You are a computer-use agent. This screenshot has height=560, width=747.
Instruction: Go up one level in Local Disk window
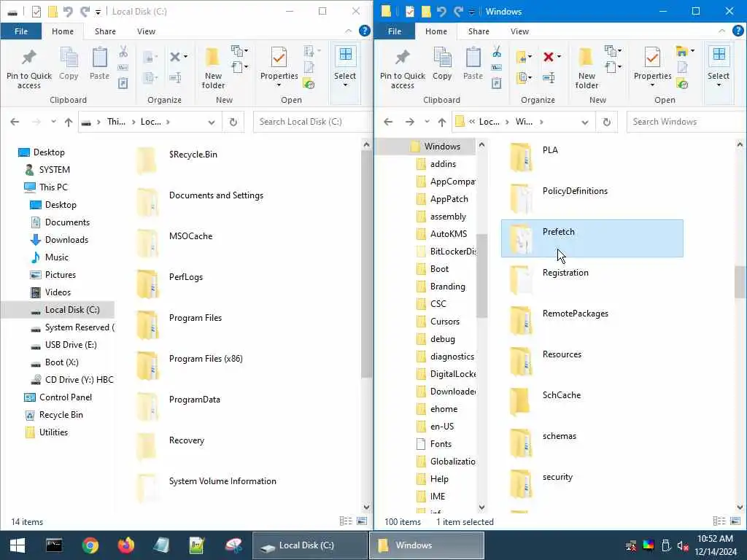(x=68, y=122)
